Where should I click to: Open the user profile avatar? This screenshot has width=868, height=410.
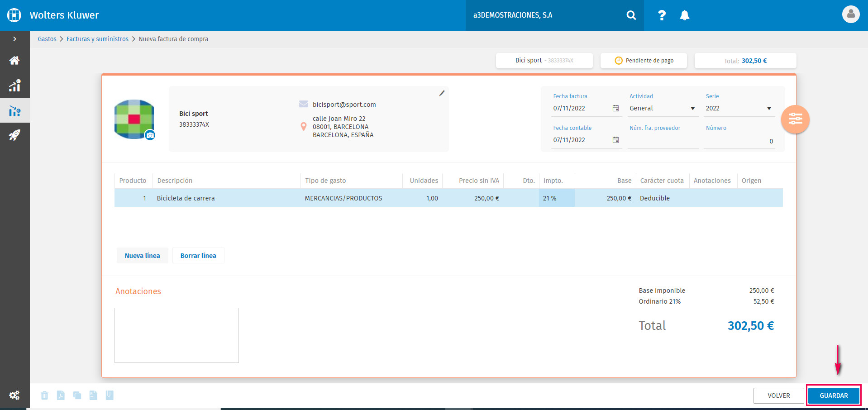(x=851, y=14)
